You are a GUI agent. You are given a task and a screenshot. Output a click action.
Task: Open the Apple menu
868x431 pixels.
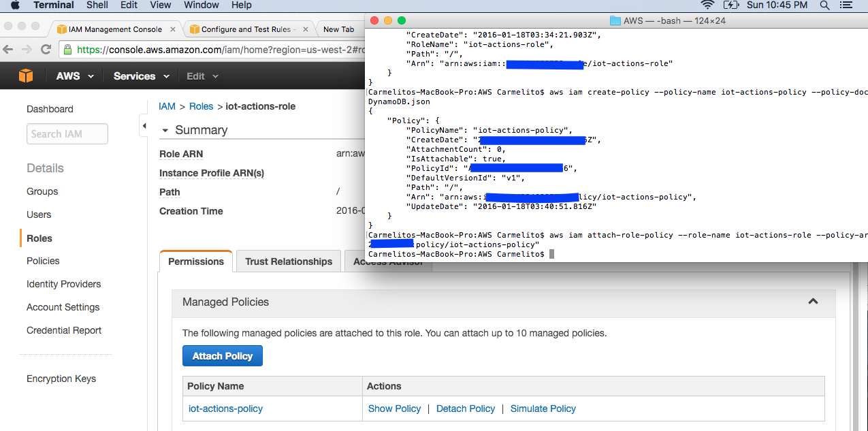pos(15,5)
